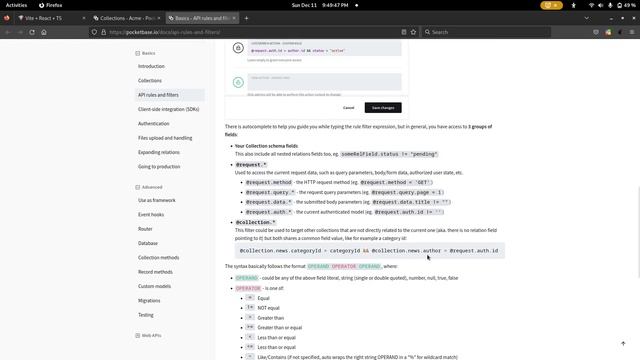Open the volume indicator in top bar
Viewport: 640px width, 360px height.
click(600, 5)
